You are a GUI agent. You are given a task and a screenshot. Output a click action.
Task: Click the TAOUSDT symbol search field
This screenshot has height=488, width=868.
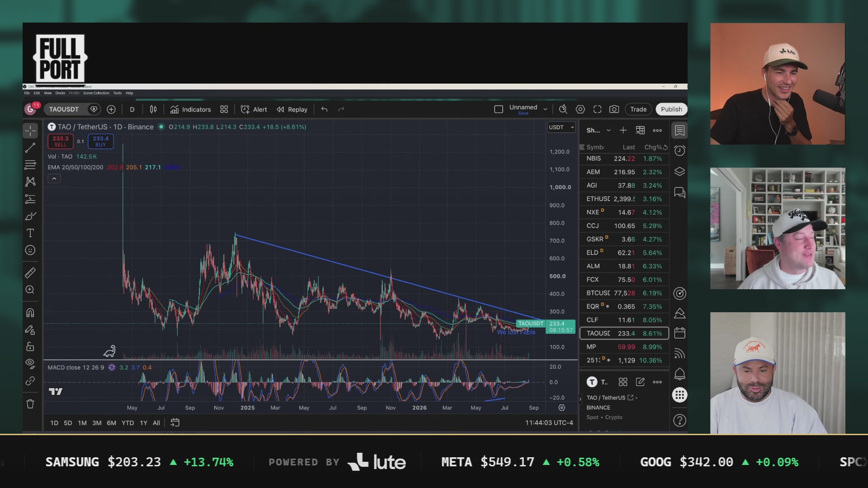(64, 109)
